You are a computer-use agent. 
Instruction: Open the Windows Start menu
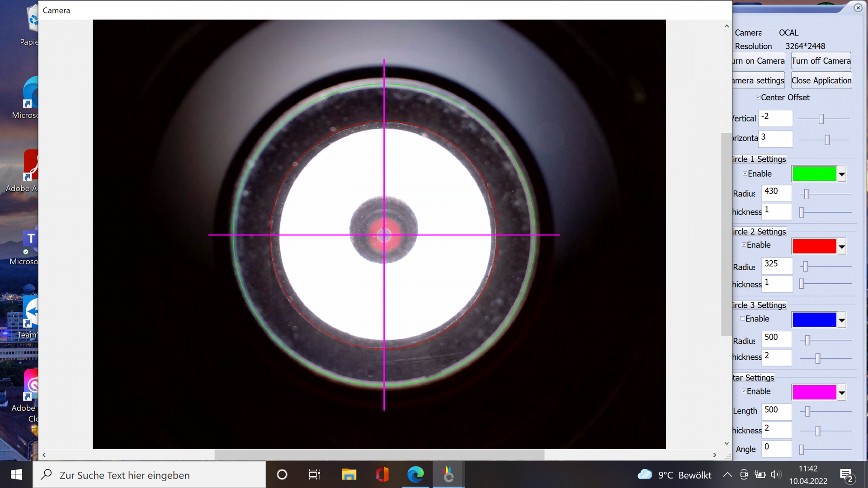click(x=16, y=474)
